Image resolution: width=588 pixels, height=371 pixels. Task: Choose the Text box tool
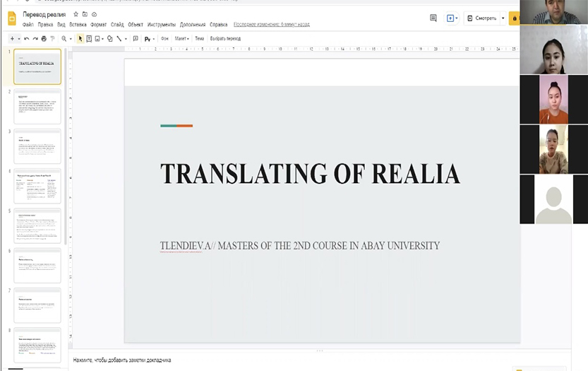89,39
